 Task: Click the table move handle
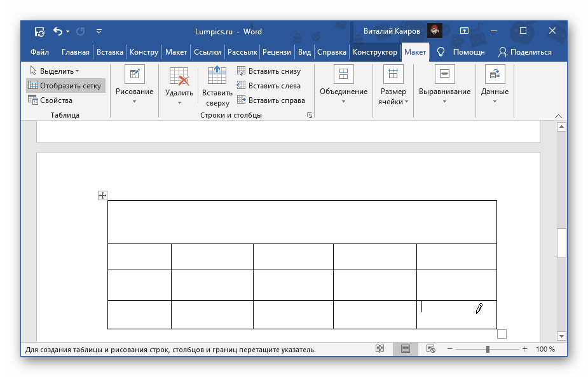click(x=102, y=195)
